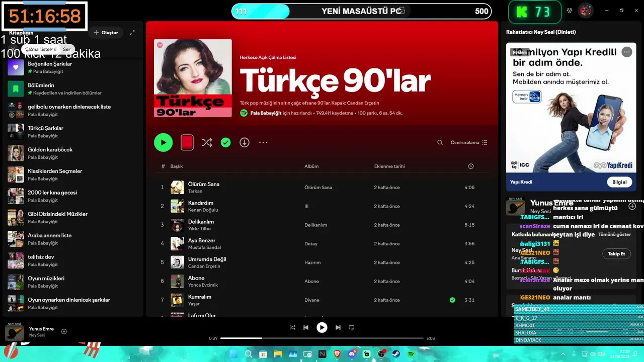Seek on the song progress bar

[321, 338]
